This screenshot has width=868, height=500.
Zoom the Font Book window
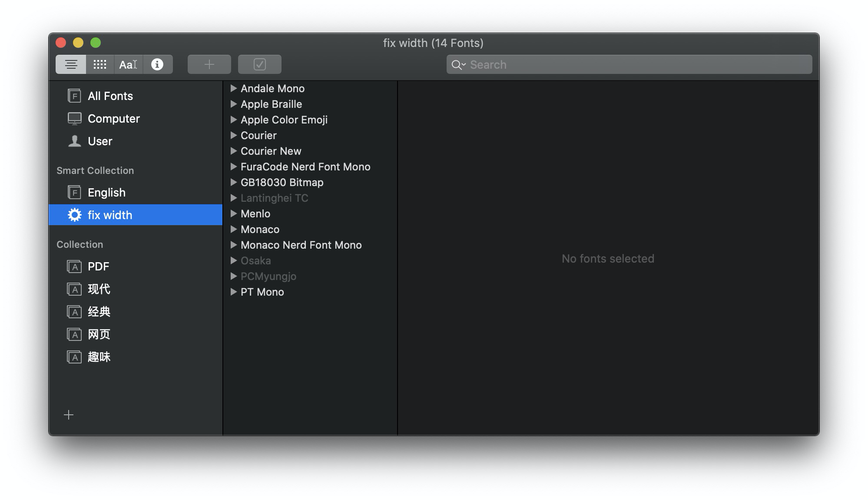click(96, 43)
